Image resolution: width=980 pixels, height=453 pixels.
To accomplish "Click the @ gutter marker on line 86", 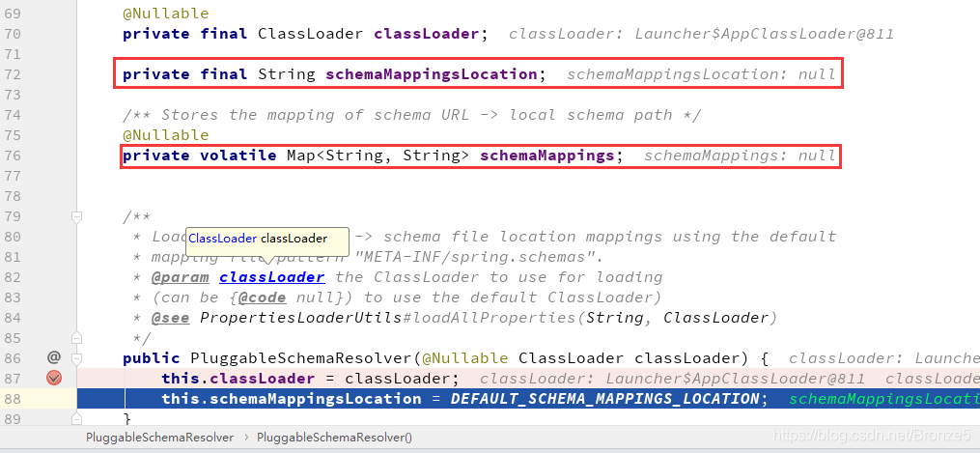I will [54, 357].
